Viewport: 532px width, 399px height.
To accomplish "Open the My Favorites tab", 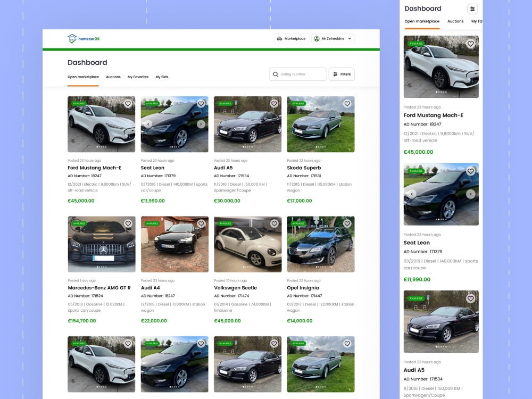I will pyautogui.click(x=138, y=77).
